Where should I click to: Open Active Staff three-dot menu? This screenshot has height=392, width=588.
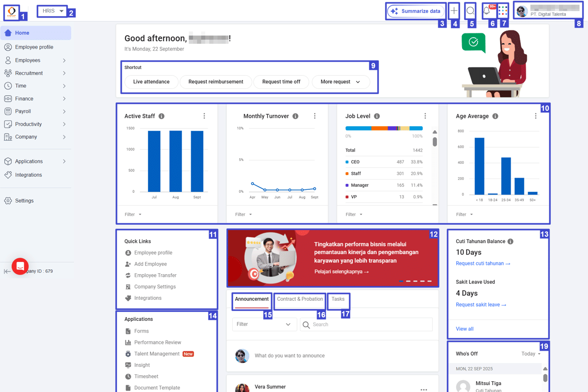point(204,116)
